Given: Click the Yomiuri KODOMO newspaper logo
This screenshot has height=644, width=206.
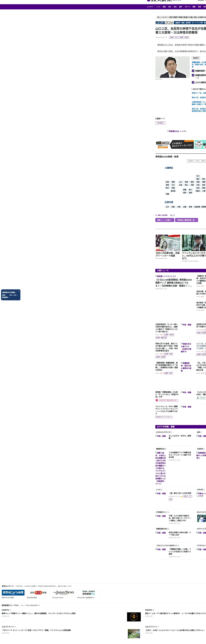Looking at the screenshot, I should pos(13,592).
